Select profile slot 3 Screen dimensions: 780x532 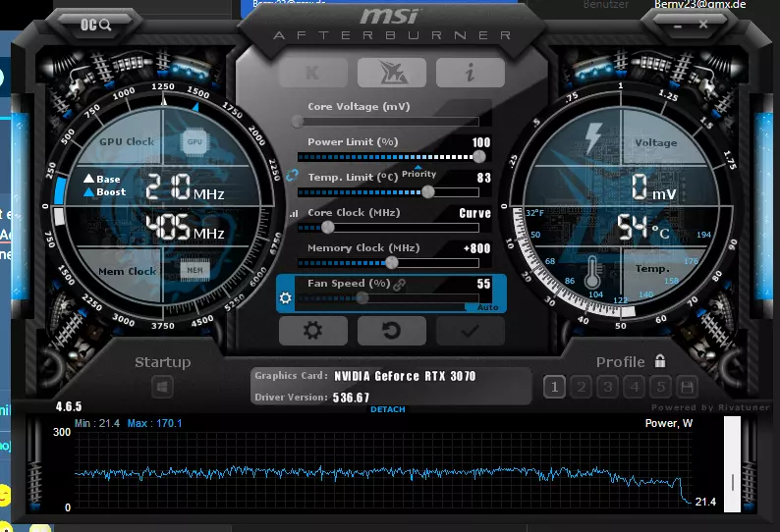click(x=608, y=387)
